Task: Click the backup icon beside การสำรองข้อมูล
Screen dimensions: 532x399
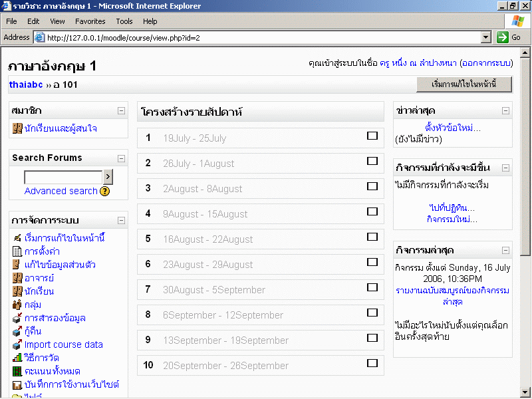Action: (17, 318)
